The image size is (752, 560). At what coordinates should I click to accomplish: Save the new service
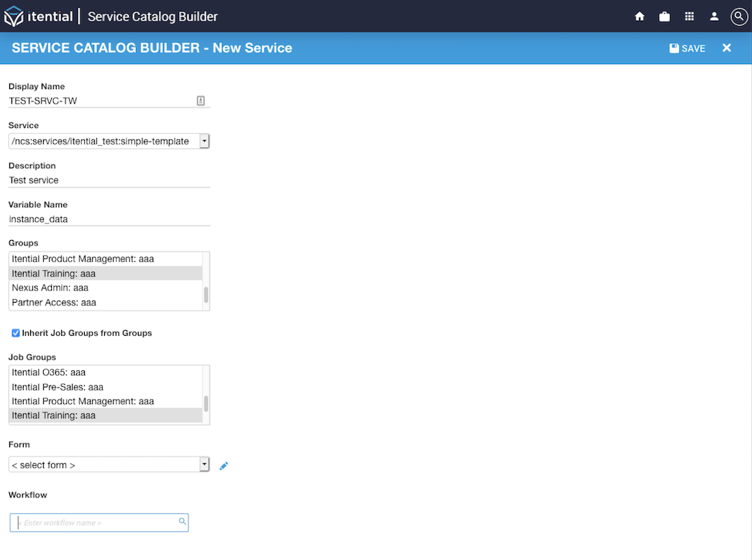pos(687,48)
